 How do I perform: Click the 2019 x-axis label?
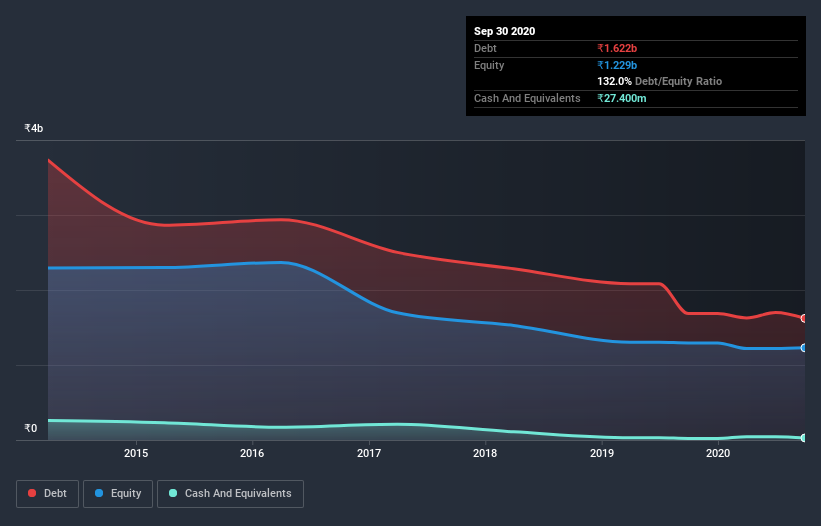coord(602,453)
